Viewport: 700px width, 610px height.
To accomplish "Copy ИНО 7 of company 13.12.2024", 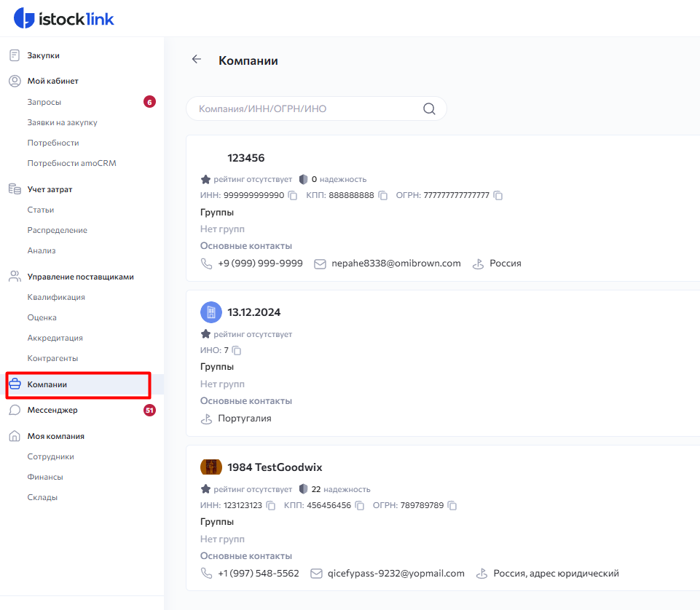I will 236,350.
